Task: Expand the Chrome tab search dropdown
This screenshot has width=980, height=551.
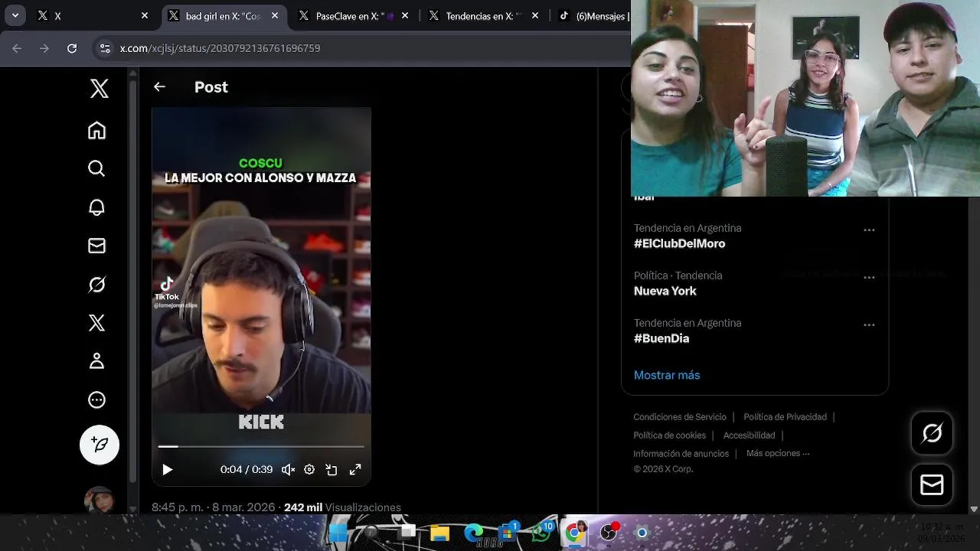Action: pyautogui.click(x=15, y=15)
